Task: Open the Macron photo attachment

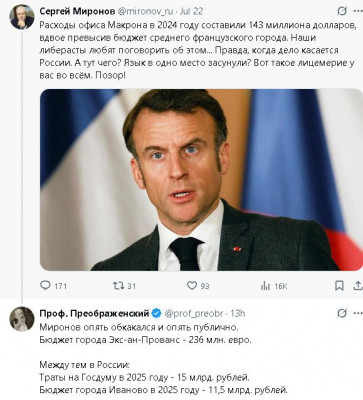Action: [201, 180]
